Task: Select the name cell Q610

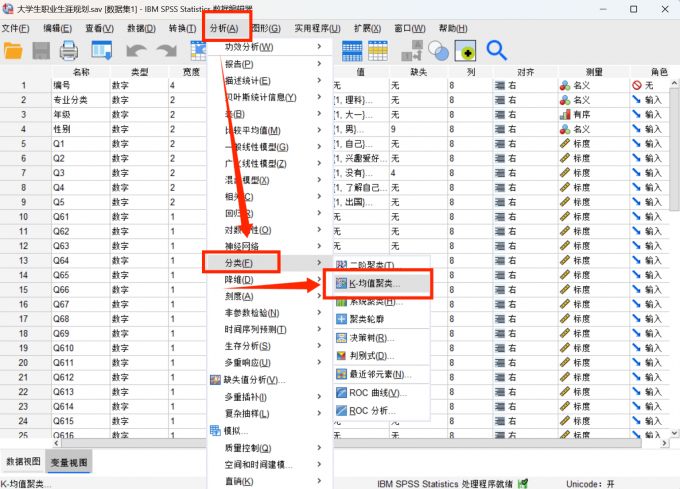Action: tap(81, 348)
